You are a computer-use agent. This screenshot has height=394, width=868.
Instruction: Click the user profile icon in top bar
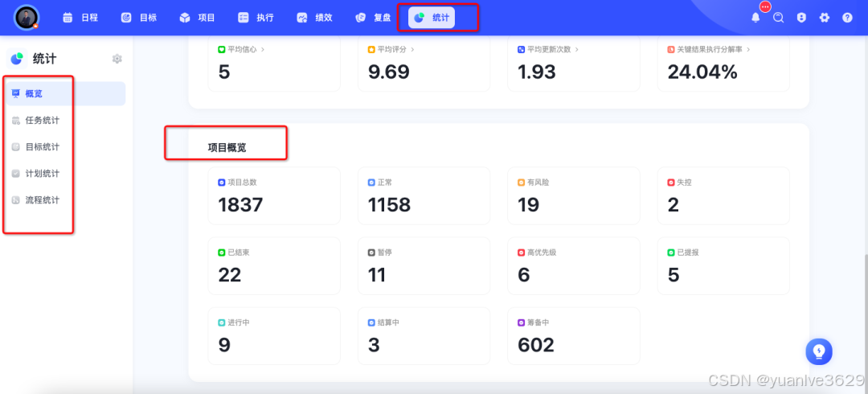point(801,18)
